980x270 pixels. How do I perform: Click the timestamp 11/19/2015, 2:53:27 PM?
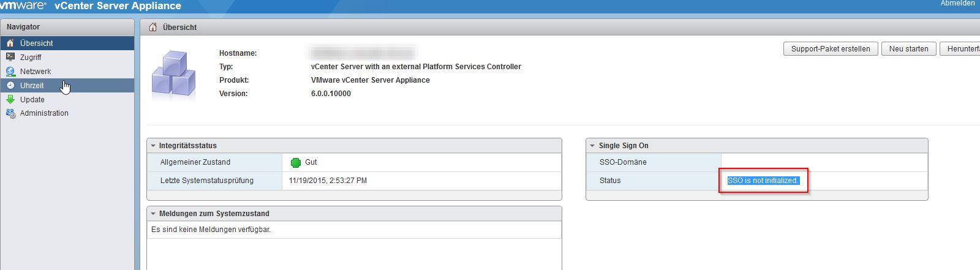328,181
